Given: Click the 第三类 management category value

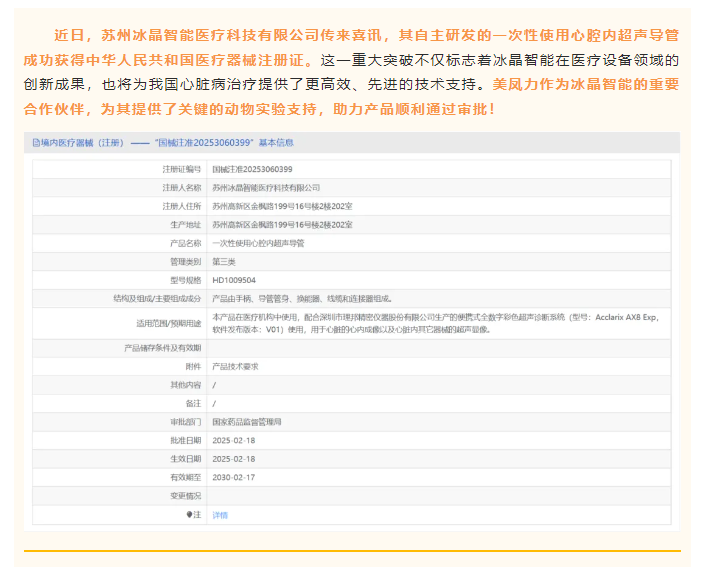Looking at the screenshot, I should coord(225,261).
